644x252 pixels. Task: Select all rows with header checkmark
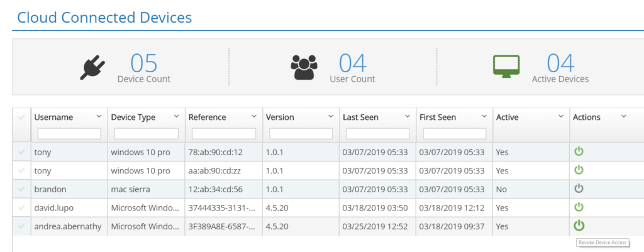pyautogui.click(x=21, y=118)
